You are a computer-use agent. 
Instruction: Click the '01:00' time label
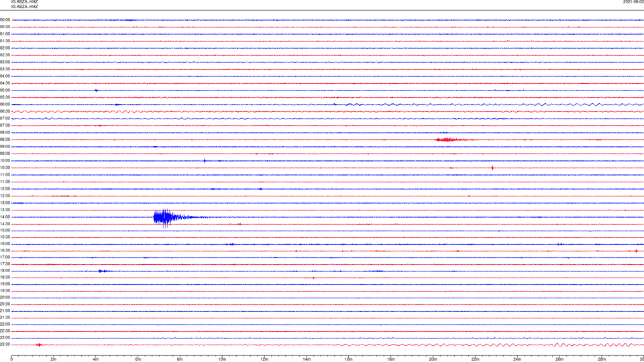pyautogui.click(x=5, y=34)
